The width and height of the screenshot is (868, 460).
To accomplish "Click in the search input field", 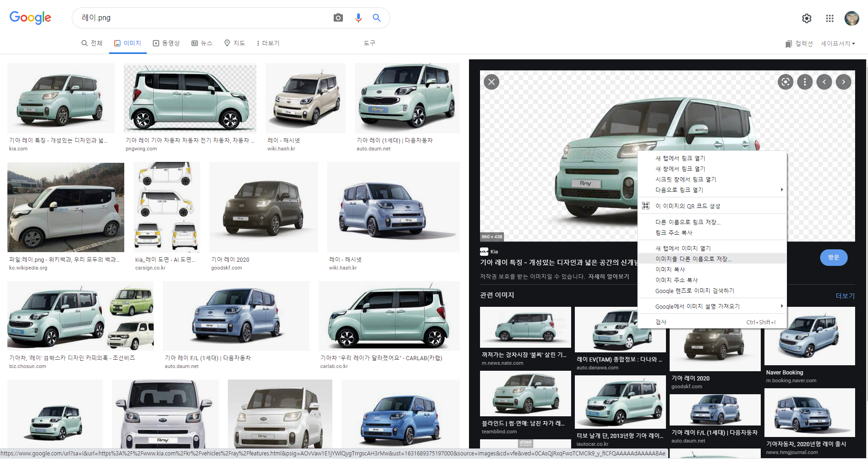I will [x=203, y=18].
